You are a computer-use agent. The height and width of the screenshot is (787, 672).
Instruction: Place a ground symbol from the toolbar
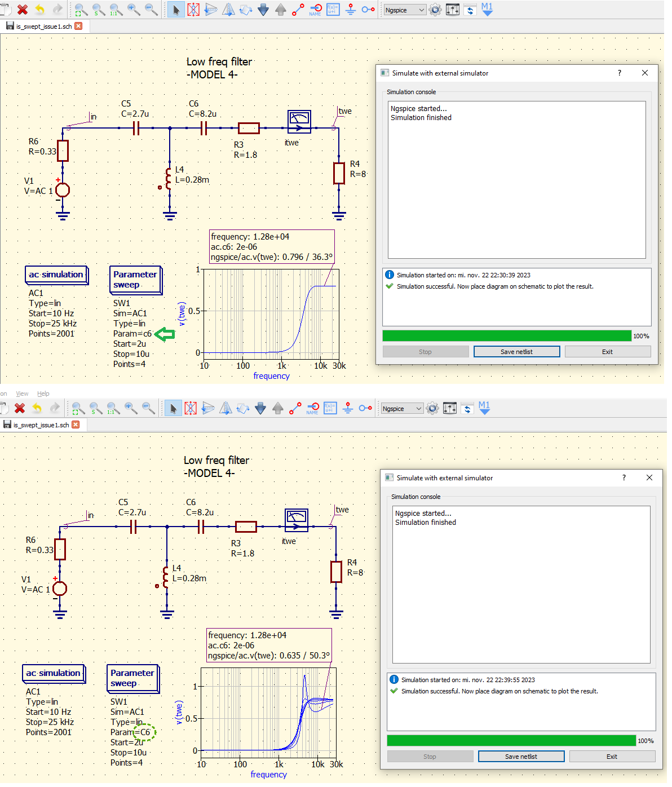coord(350,10)
